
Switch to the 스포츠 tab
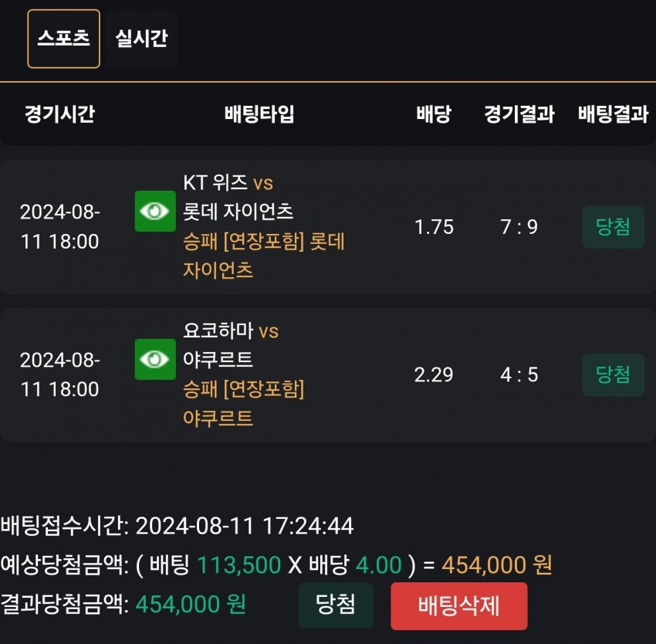(64, 39)
